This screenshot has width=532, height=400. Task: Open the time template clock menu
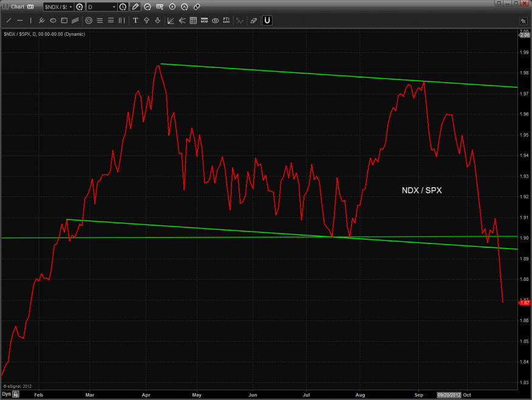[x=123, y=7]
